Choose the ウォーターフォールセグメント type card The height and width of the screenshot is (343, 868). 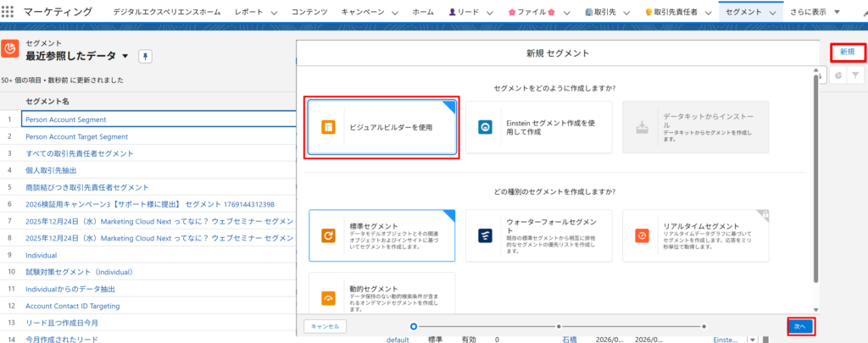[x=539, y=235]
